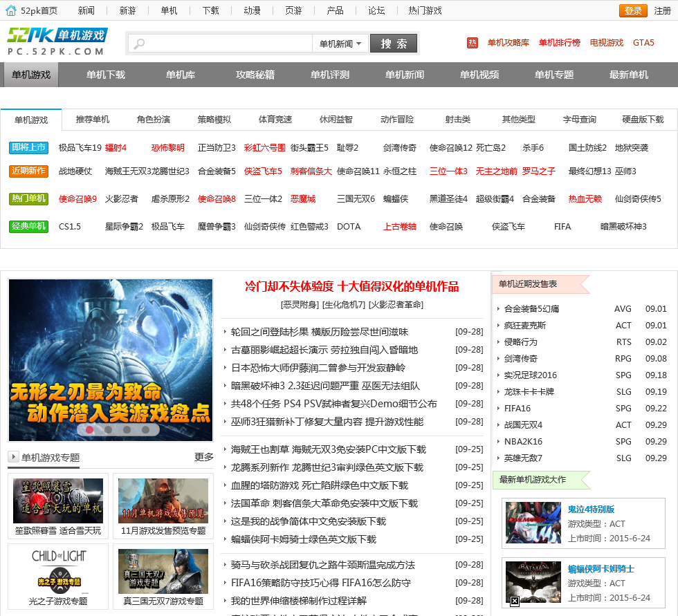Screen dimensions: 678x616
Task: Open the 真三国无双7 topic thumbnail
Action: point(163,572)
